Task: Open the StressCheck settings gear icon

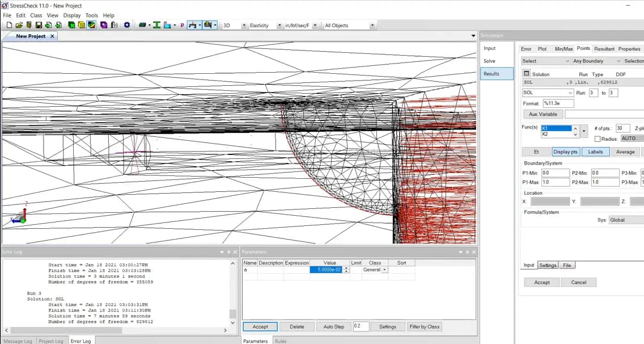Action: [x=127, y=25]
